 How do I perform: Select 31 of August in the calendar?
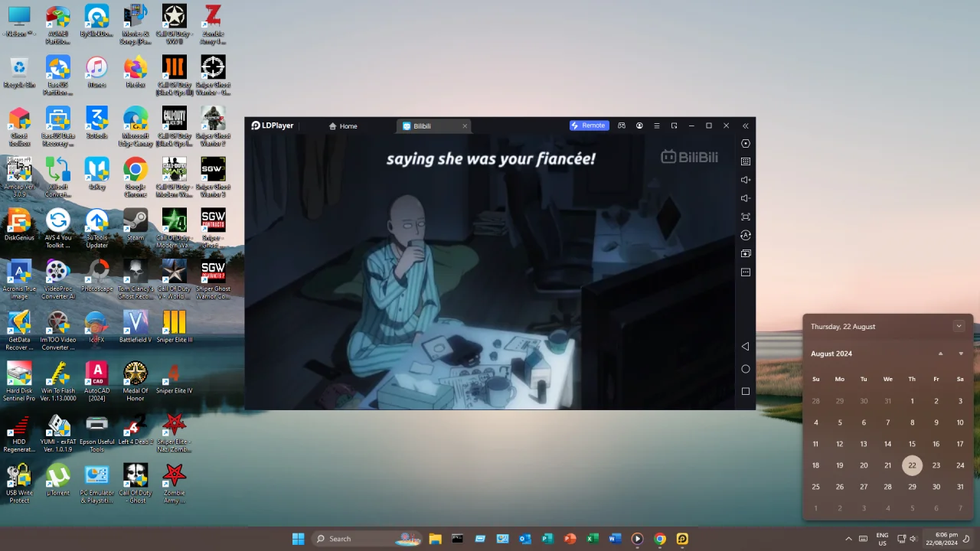960,487
